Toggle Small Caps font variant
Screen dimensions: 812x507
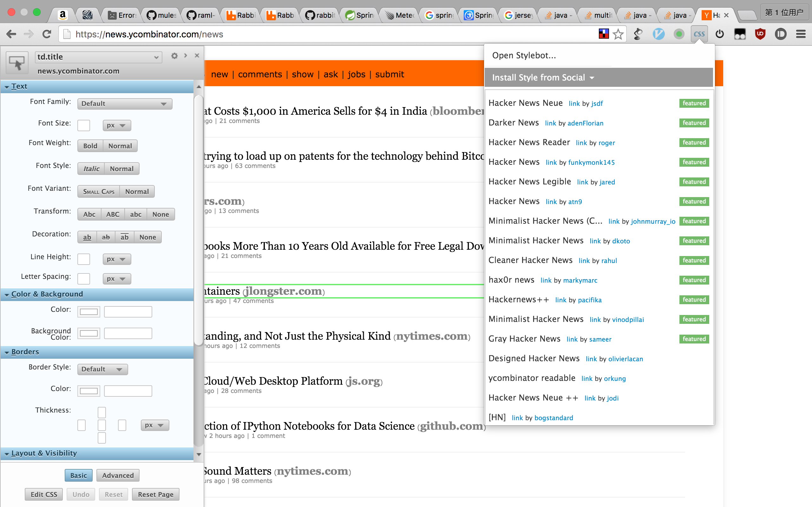coord(99,191)
